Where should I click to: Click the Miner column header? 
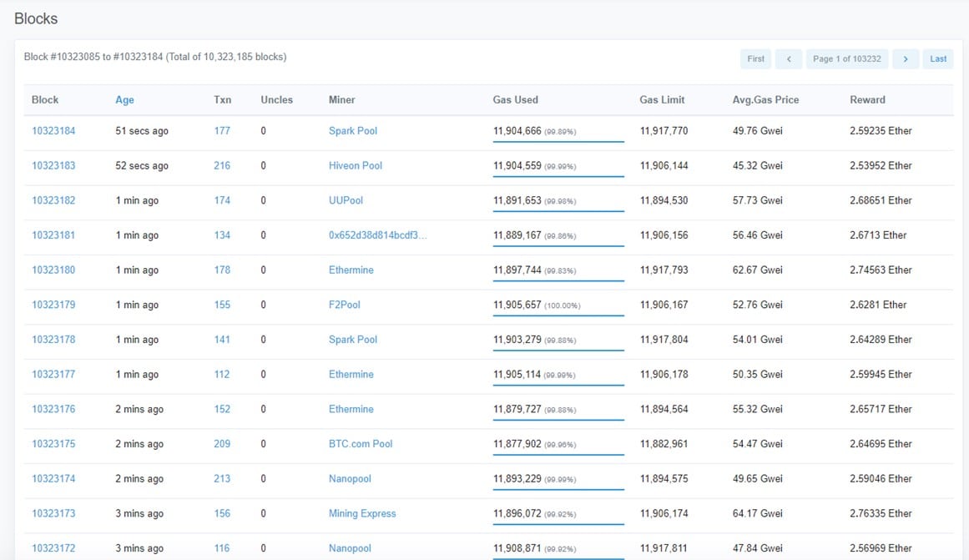click(341, 99)
